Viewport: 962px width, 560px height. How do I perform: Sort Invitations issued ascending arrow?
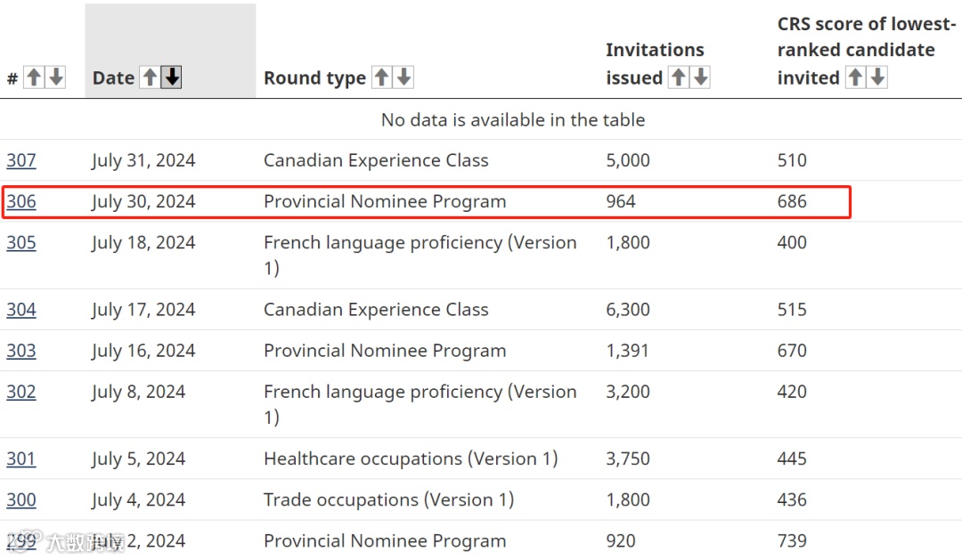pos(678,77)
